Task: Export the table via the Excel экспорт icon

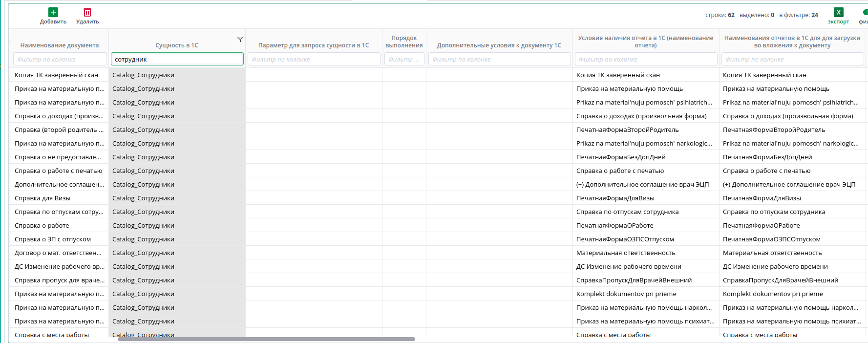Action: pyautogui.click(x=838, y=12)
